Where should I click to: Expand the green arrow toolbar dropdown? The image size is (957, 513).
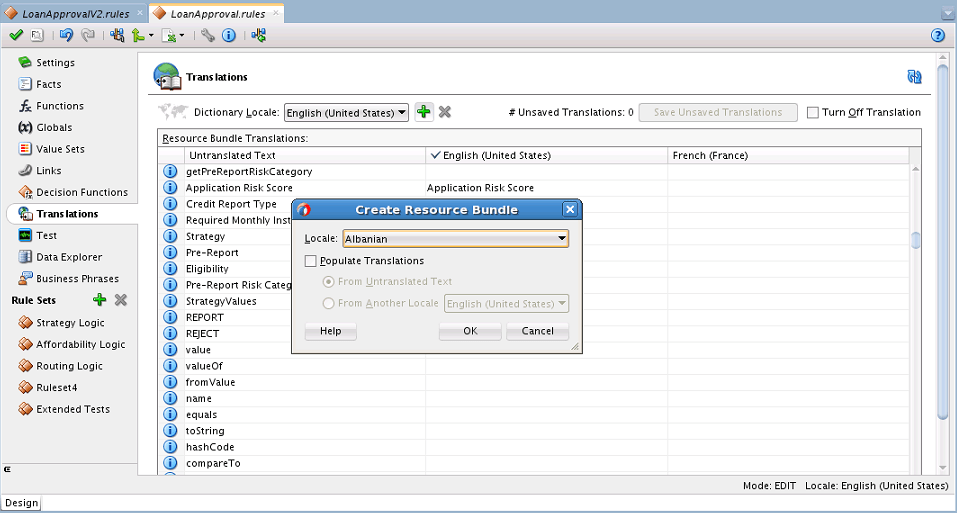point(151,36)
